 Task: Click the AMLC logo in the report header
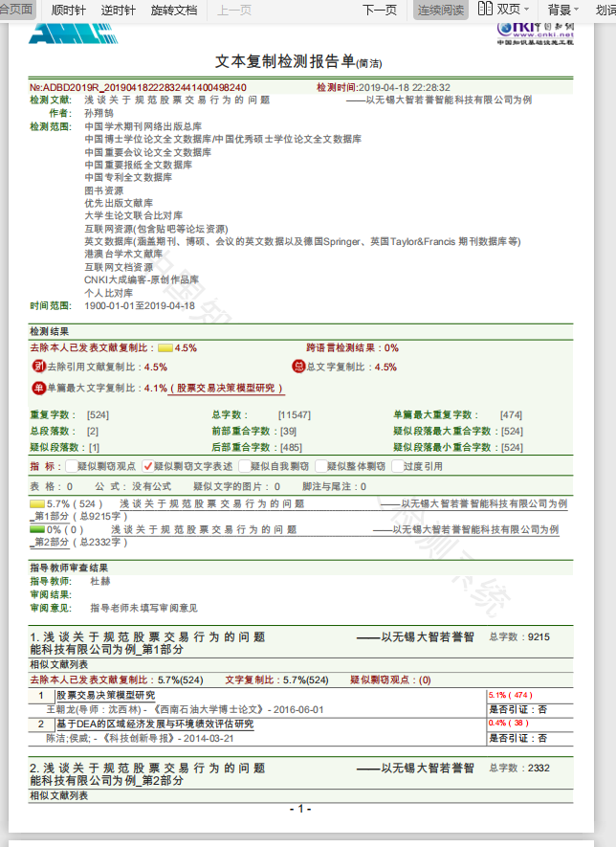pyautogui.click(x=73, y=33)
